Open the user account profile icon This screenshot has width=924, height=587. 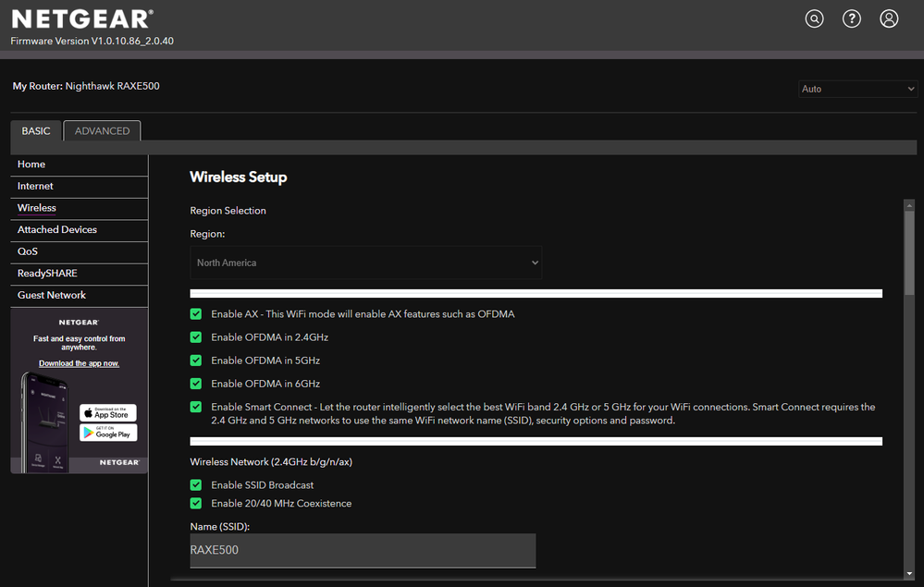point(889,18)
